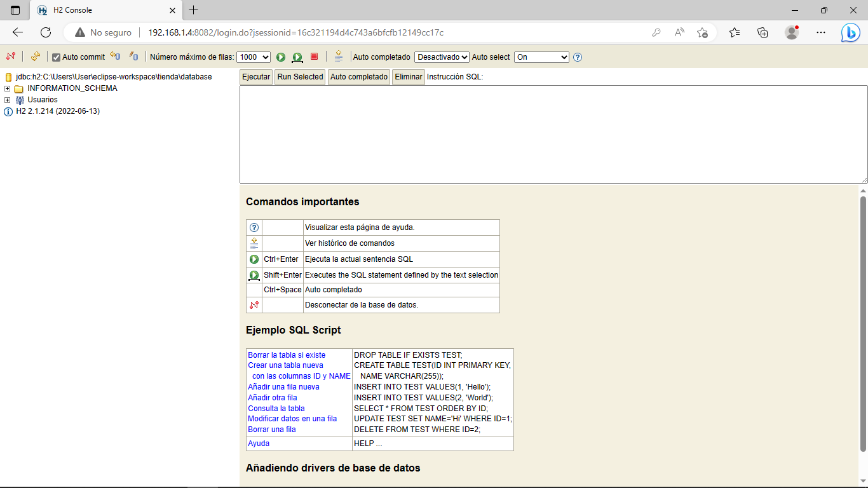Open the Auto completado Desactivado dropdown
The image size is (868, 488).
(x=442, y=57)
